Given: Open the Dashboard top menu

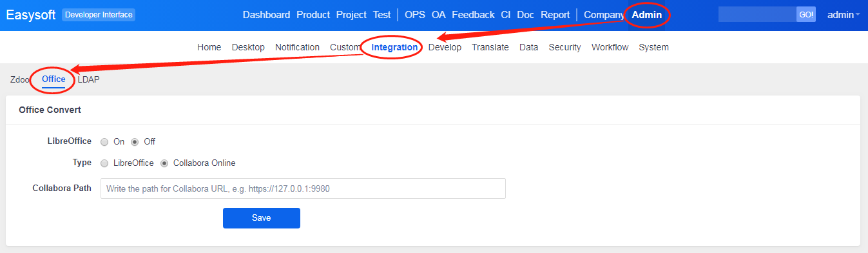Looking at the screenshot, I should pyautogui.click(x=266, y=15).
